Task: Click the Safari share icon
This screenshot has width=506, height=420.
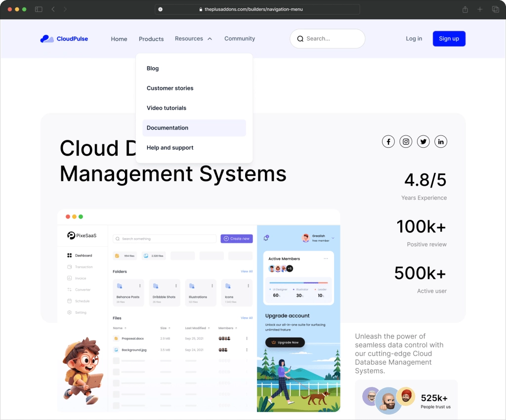Action: click(465, 9)
